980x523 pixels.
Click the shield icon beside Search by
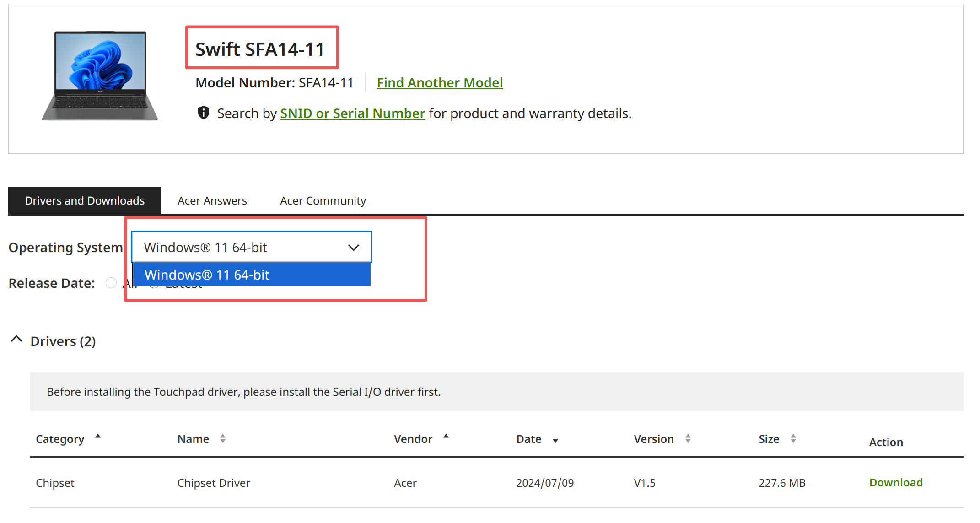click(x=203, y=113)
